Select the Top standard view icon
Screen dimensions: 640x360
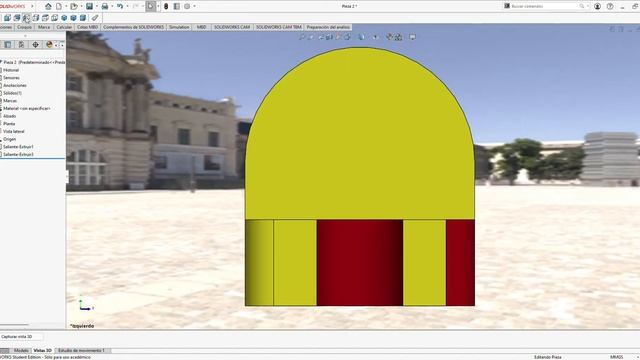coord(45,18)
